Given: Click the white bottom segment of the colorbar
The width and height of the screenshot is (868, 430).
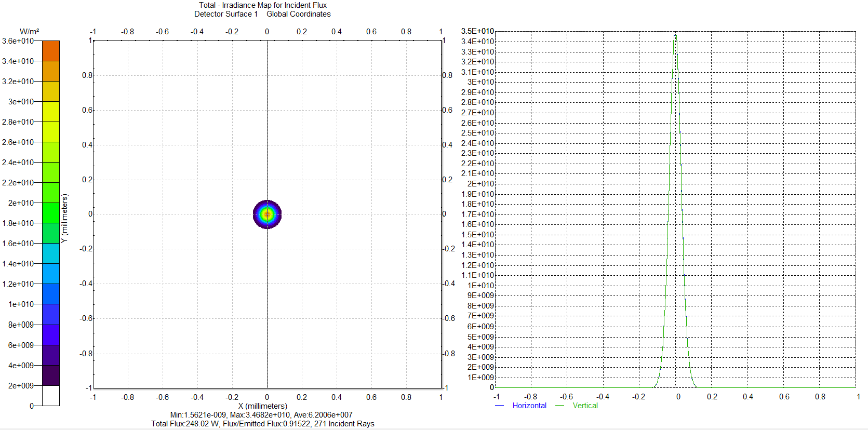Looking at the screenshot, I should click(x=50, y=395).
